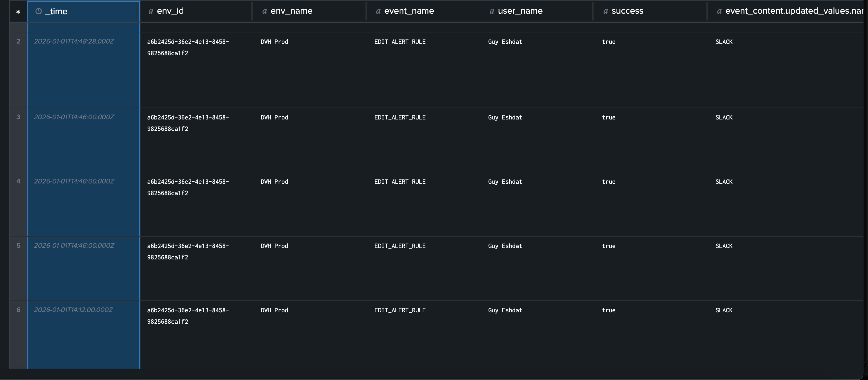The image size is (868, 380).
Task: Select the env_id column header
Action: point(170,11)
